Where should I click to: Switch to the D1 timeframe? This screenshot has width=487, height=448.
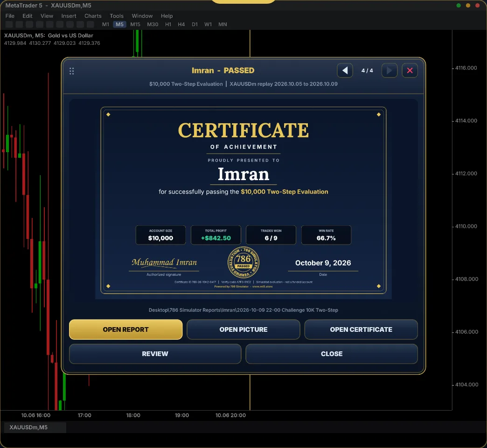point(195,24)
